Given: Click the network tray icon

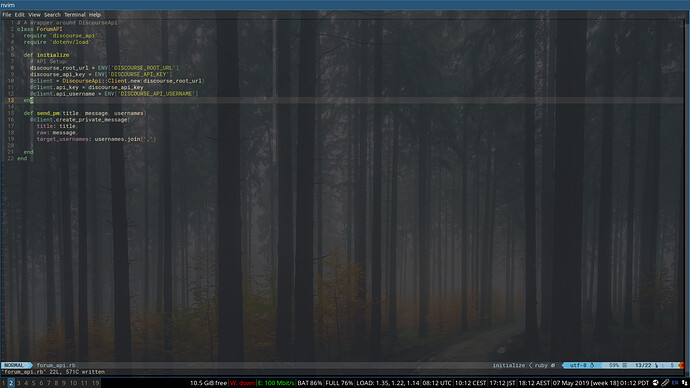Looking at the screenshot, I should point(685,383).
